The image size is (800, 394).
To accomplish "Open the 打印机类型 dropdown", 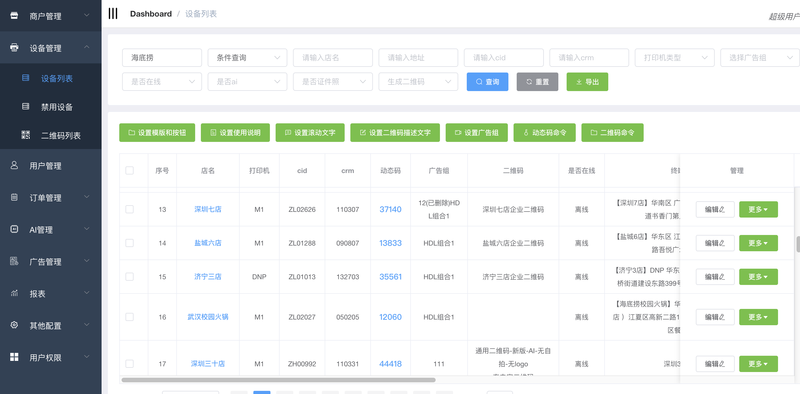I will click(674, 58).
